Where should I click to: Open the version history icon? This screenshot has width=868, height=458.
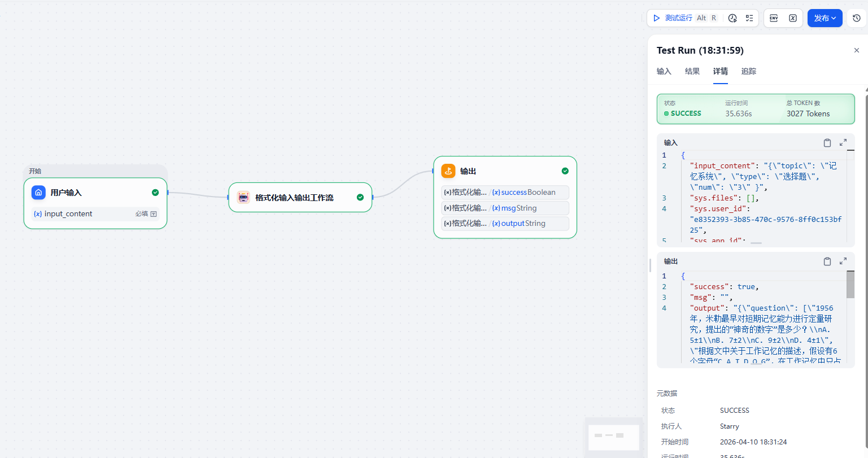pyautogui.click(x=857, y=18)
